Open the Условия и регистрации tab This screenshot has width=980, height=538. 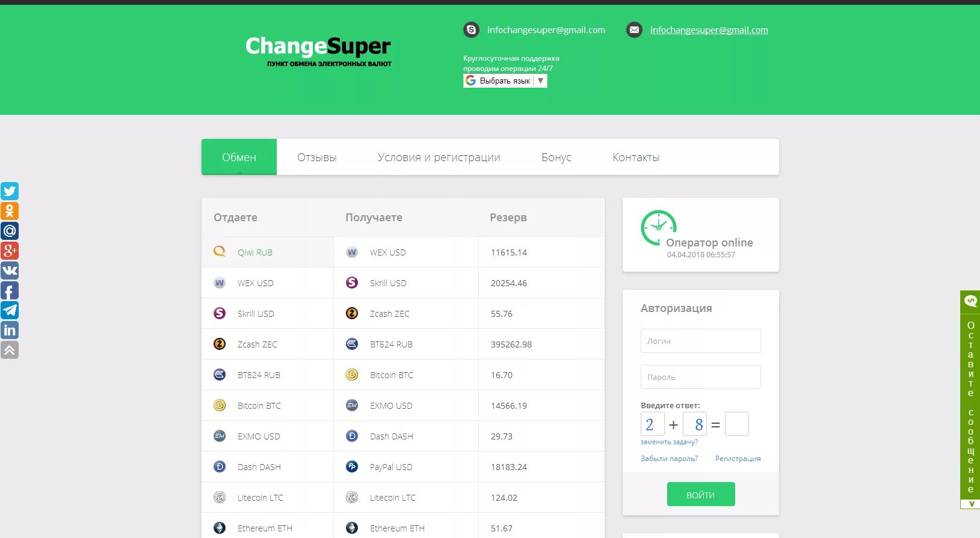[439, 157]
